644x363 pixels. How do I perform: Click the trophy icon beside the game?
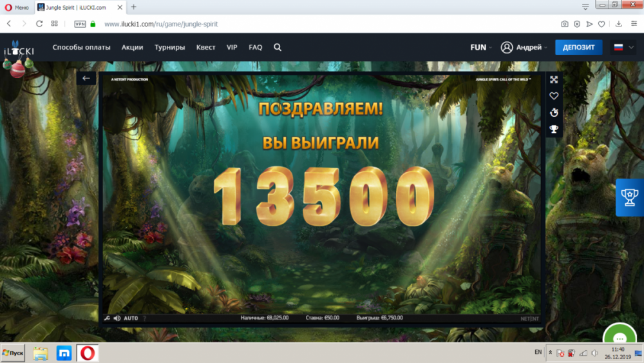(553, 130)
